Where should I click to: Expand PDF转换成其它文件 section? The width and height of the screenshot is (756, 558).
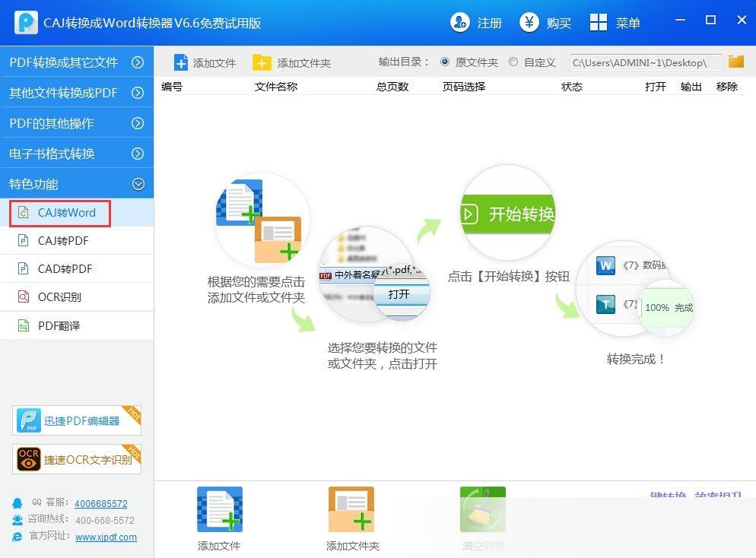point(77,62)
